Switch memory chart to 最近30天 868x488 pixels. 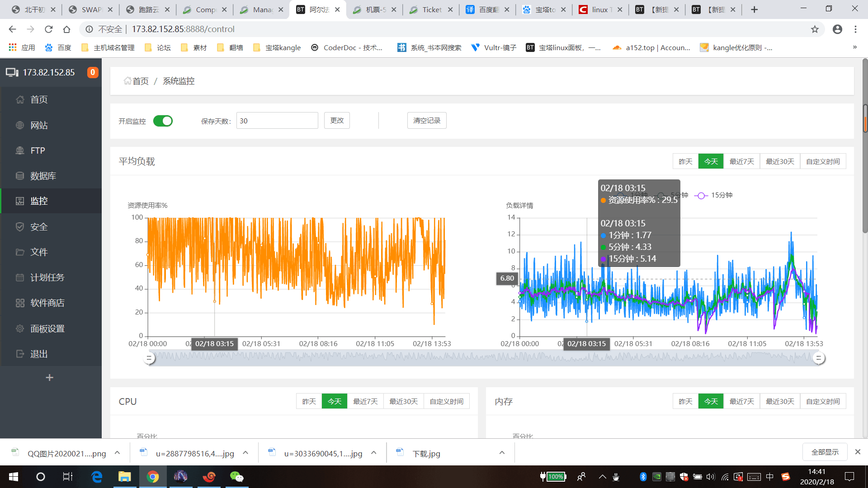click(780, 401)
